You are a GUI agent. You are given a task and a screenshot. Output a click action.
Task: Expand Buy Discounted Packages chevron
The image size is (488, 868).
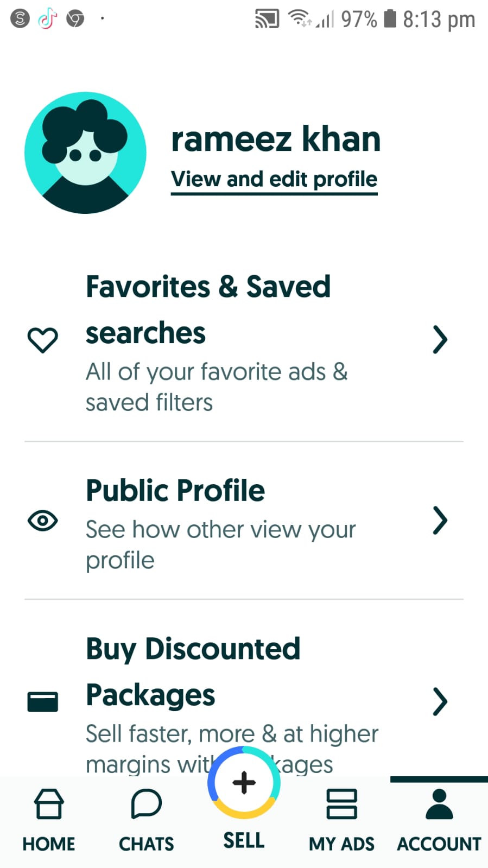[440, 702]
